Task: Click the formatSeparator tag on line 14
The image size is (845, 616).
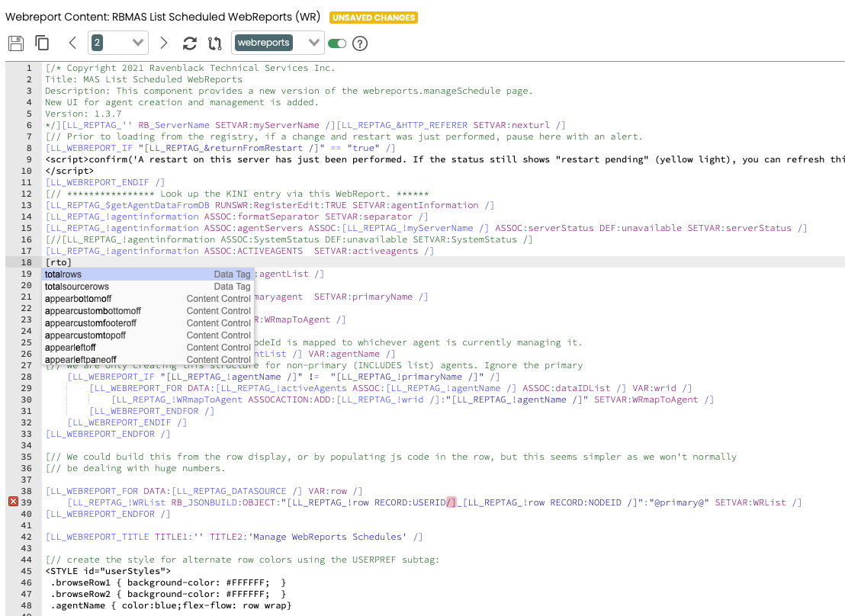Action: click(x=236, y=217)
